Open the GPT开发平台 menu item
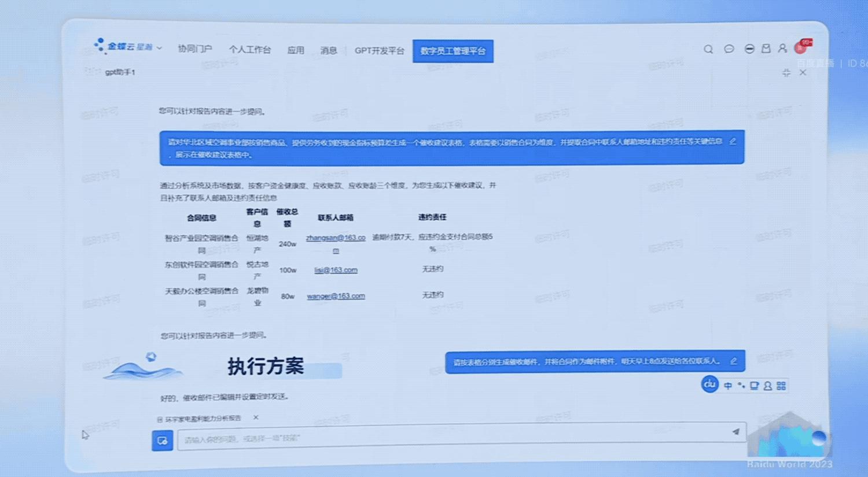This screenshot has height=477, width=868. tap(379, 50)
